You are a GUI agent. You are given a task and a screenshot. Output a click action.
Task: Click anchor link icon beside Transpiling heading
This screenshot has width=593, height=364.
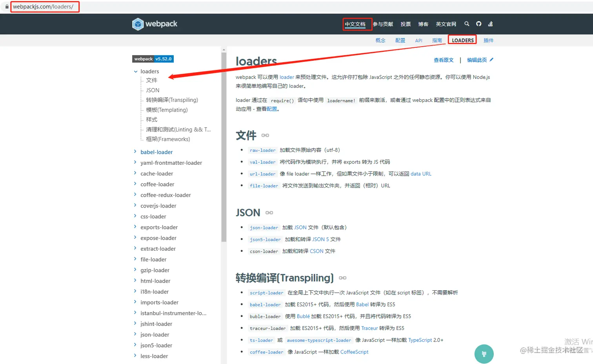click(342, 278)
